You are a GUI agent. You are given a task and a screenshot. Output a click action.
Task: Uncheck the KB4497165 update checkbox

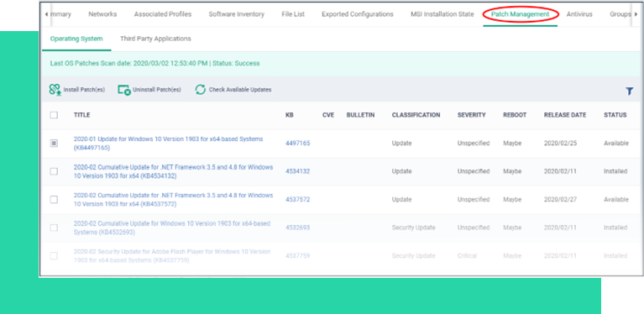[x=54, y=144]
